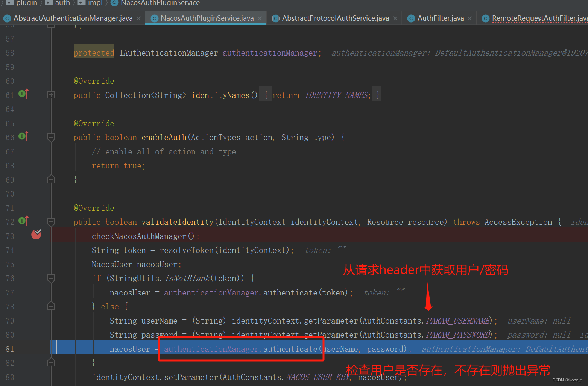Click class icon on AuthFilter.java tab
Image resolution: width=588 pixels, height=386 pixels.
pyautogui.click(x=411, y=18)
